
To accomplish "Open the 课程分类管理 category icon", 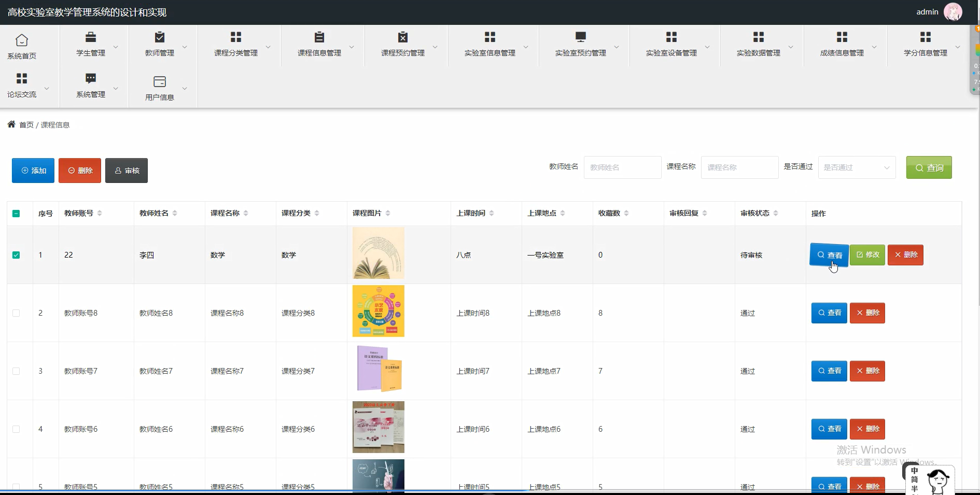I will pos(235,37).
